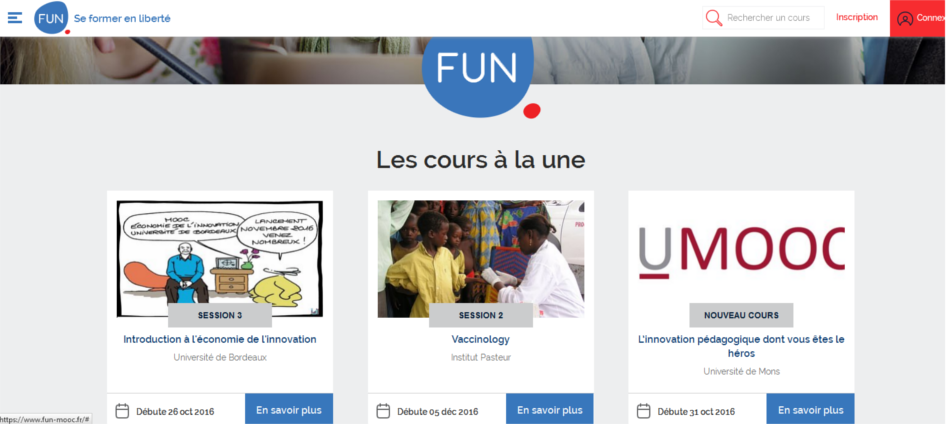Click the user profile icon in Connexion
This screenshot has height=424, width=946.
click(x=904, y=19)
